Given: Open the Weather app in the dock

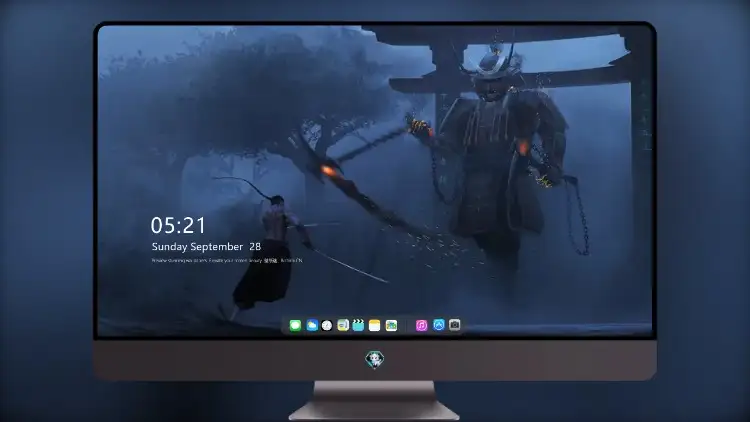Looking at the screenshot, I should click(311, 325).
